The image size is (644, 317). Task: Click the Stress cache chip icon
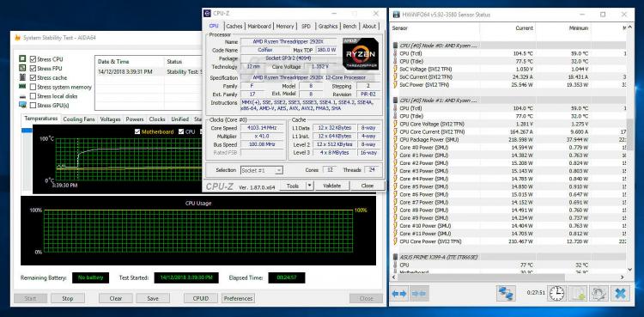22,77
